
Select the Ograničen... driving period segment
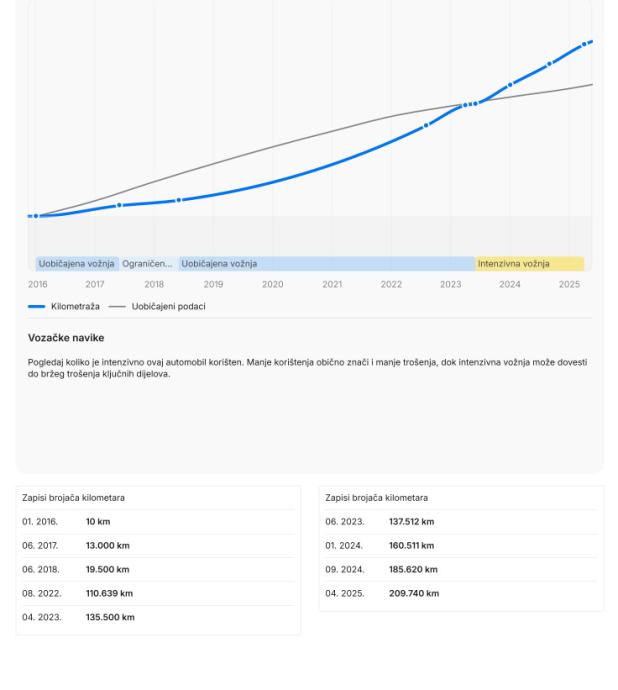(x=148, y=264)
